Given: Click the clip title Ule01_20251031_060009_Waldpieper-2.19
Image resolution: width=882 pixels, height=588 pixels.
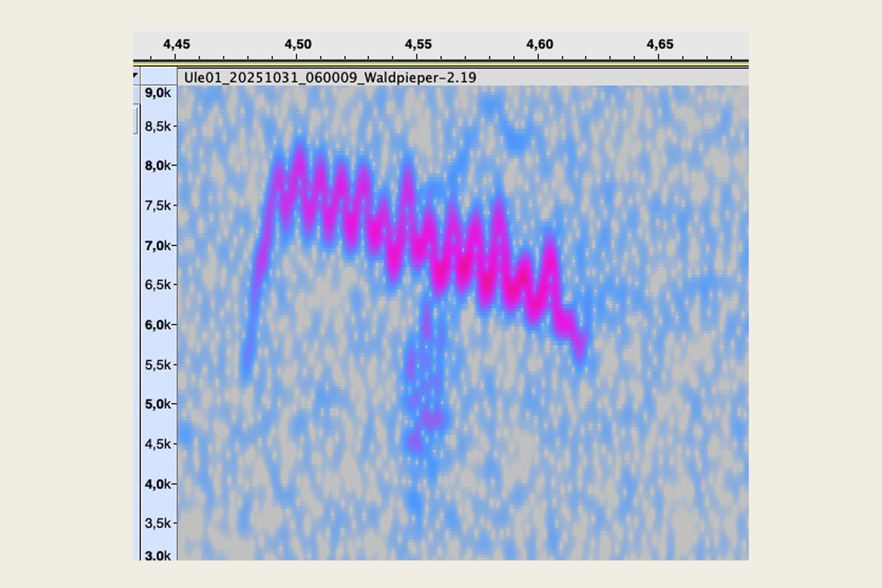Looking at the screenshot, I should pyautogui.click(x=330, y=77).
